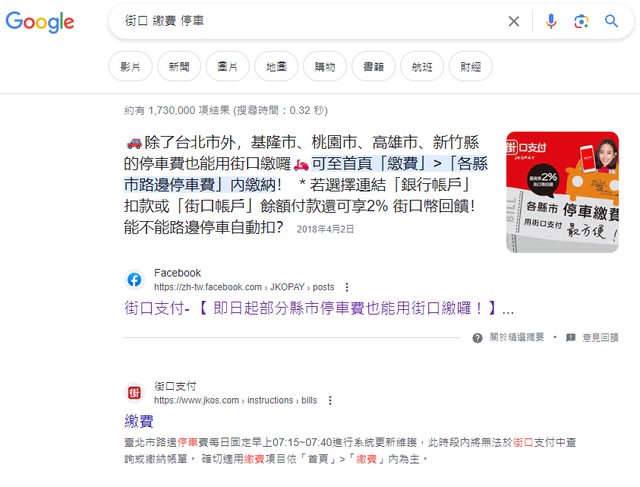The image size is (640, 487).
Task: Click the blue magnifier search button
Action: coord(611,21)
